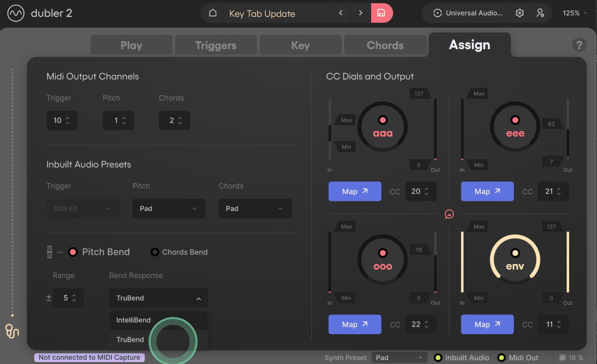Switch to the Triggers tab
This screenshot has height=364, width=597.
[x=216, y=45]
